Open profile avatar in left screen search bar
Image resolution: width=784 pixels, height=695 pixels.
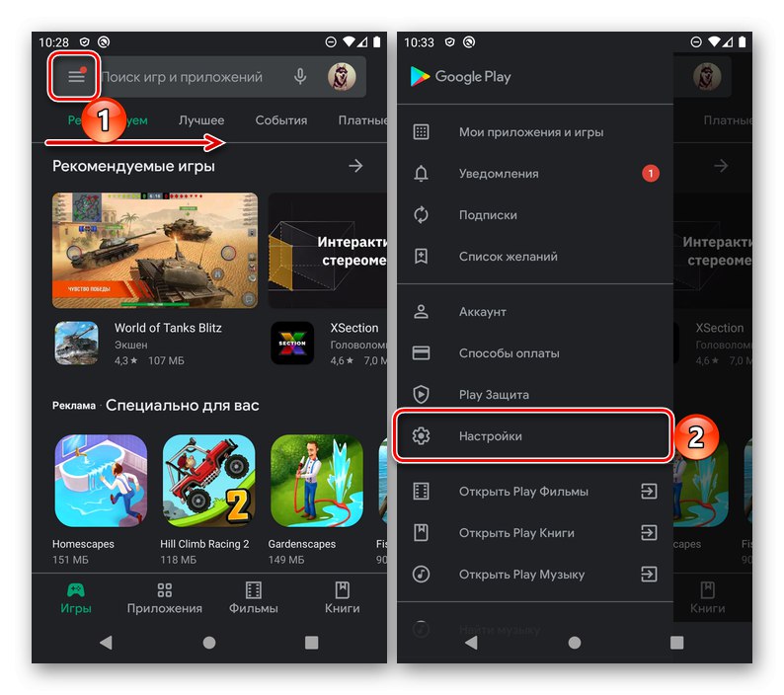click(x=342, y=76)
